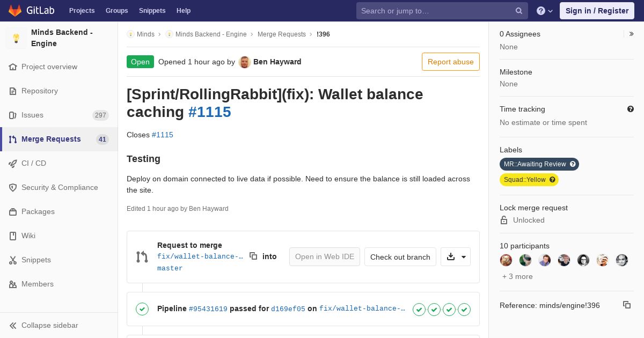Click the Wiki book icon
The image size is (644, 338).
tap(13, 236)
